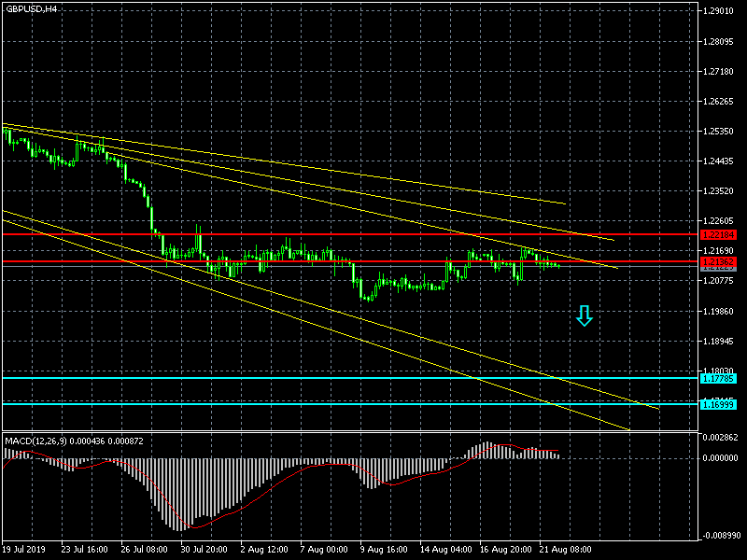Viewport: 747px width, 560px height.
Task: Click the 16 Aug 20:00 time label
Action: [505, 550]
